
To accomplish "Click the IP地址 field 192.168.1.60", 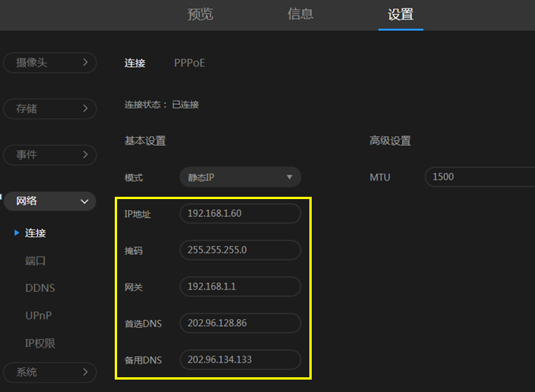I will [x=240, y=214].
